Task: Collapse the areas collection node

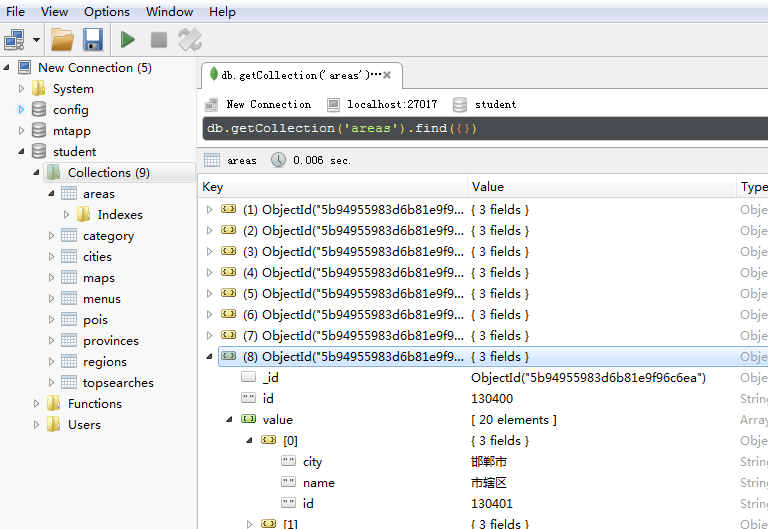Action: (x=51, y=193)
